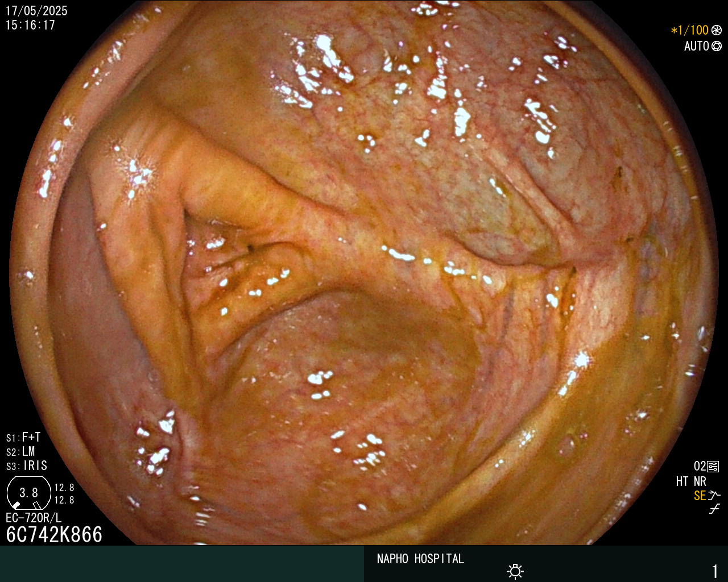Click the shutter speed fan icon beside 1/100
The width and height of the screenshot is (728, 582).
tap(717, 30)
